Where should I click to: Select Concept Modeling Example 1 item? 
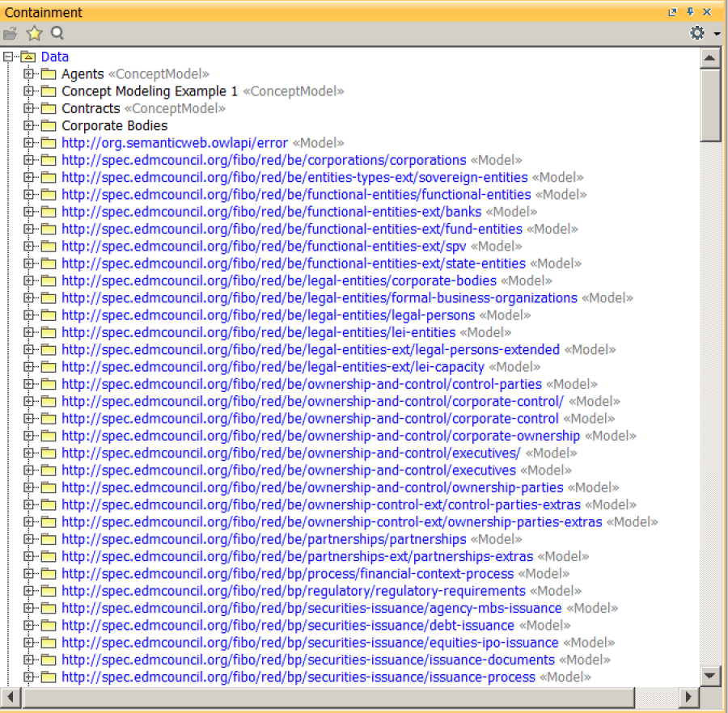click(150, 91)
